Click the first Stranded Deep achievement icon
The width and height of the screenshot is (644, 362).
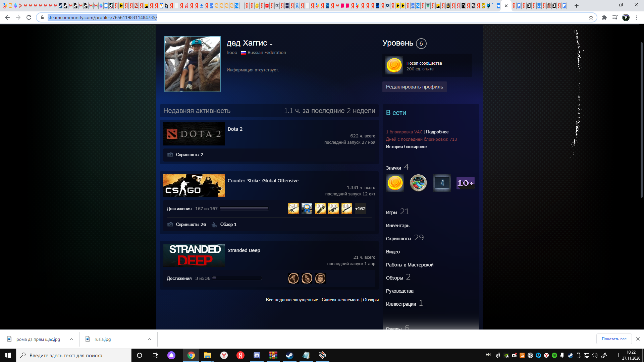[293, 278]
